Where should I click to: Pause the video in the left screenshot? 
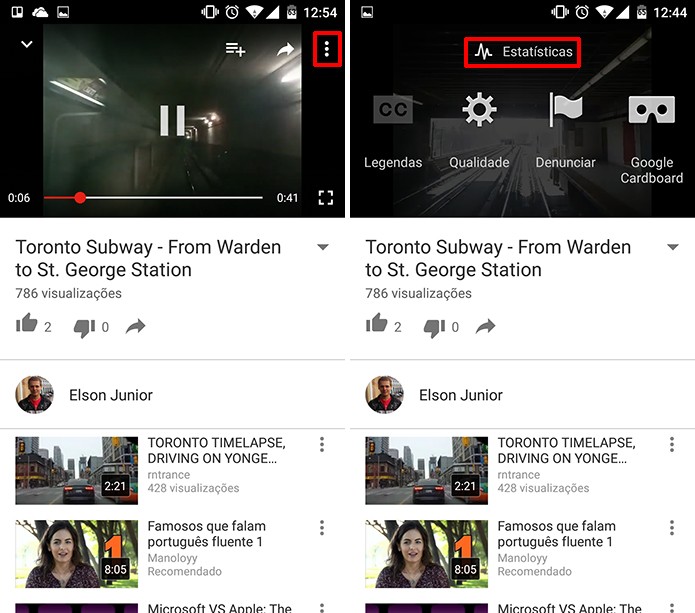pos(172,120)
